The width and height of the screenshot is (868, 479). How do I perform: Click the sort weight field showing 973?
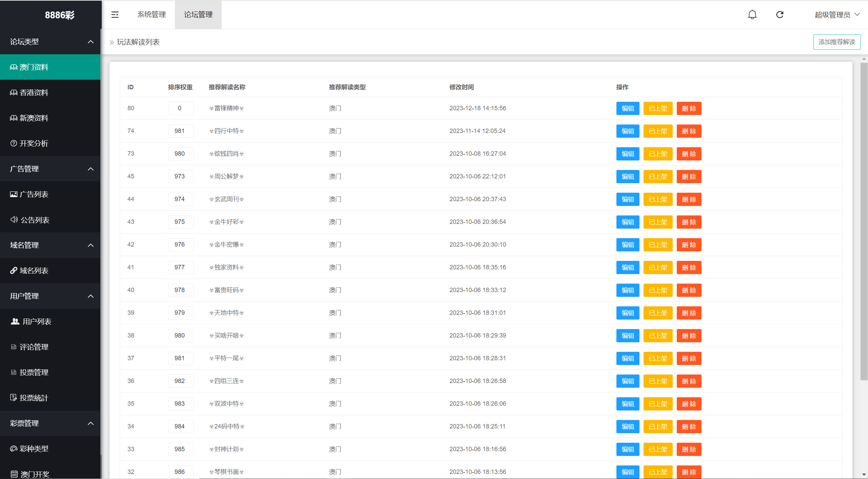[180, 176]
